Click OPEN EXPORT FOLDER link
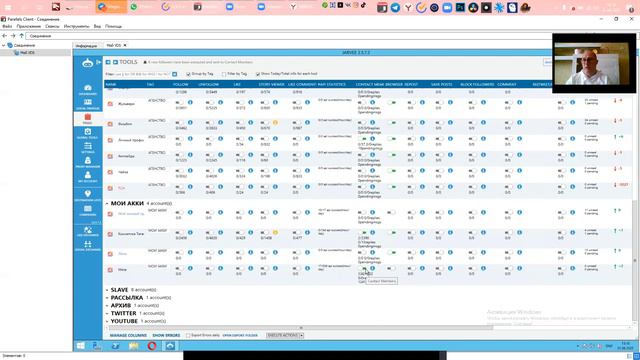 (240, 336)
